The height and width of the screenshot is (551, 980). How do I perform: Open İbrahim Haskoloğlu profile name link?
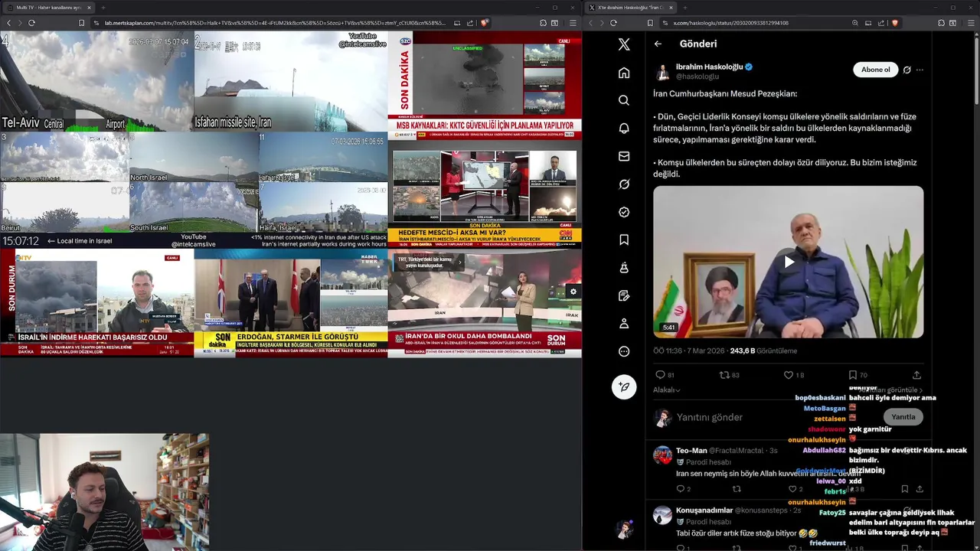tap(710, 67)
